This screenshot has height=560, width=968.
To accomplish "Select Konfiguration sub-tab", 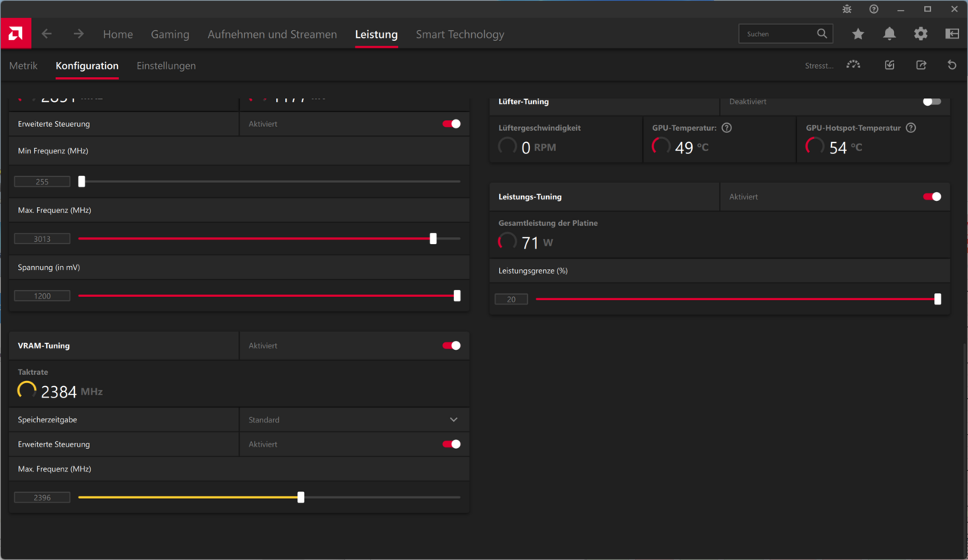I will pos(87,66).
